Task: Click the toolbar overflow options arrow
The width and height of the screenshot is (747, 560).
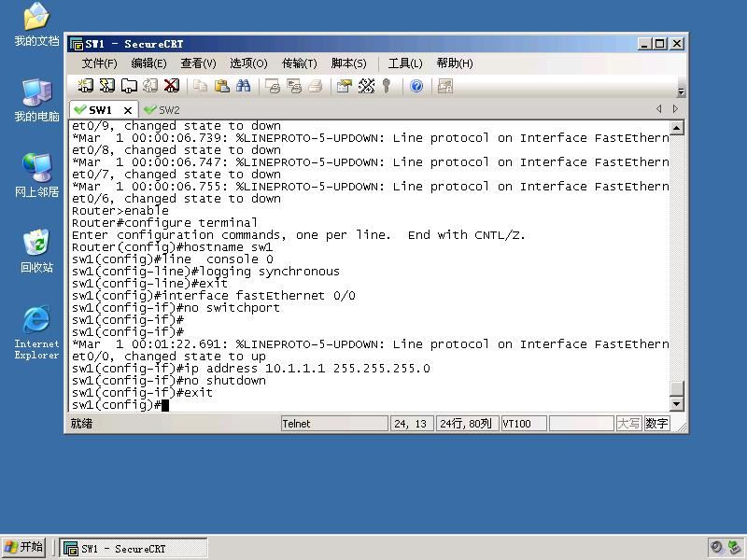Action: [681, 91]
